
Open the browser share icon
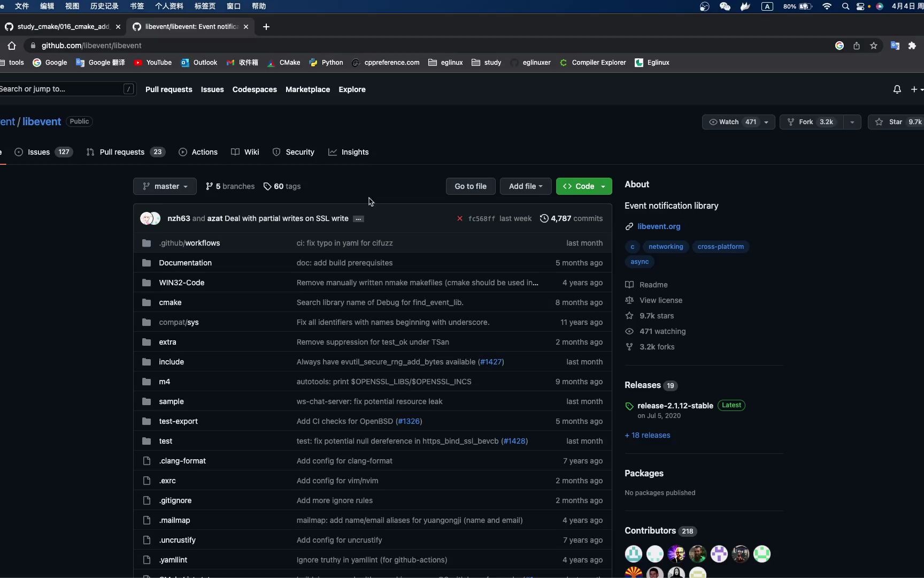tap(857, 45)
